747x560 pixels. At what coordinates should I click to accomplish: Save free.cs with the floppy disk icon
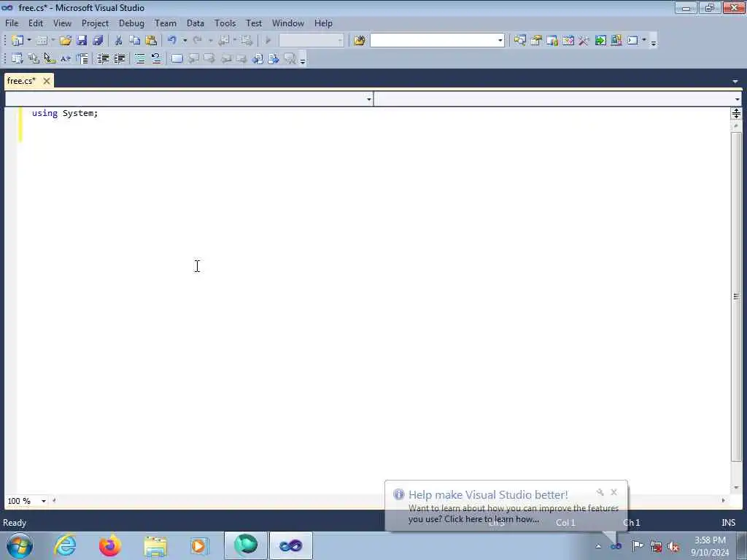coord(82,41)
